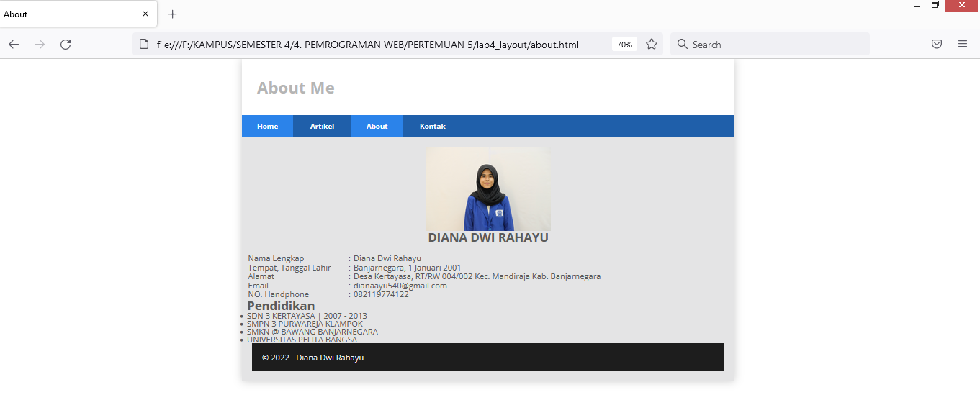The height and width of the screenshot is (418, 980).
Task: Reset the 70% zoom level badge
Action: click(624, 45)
